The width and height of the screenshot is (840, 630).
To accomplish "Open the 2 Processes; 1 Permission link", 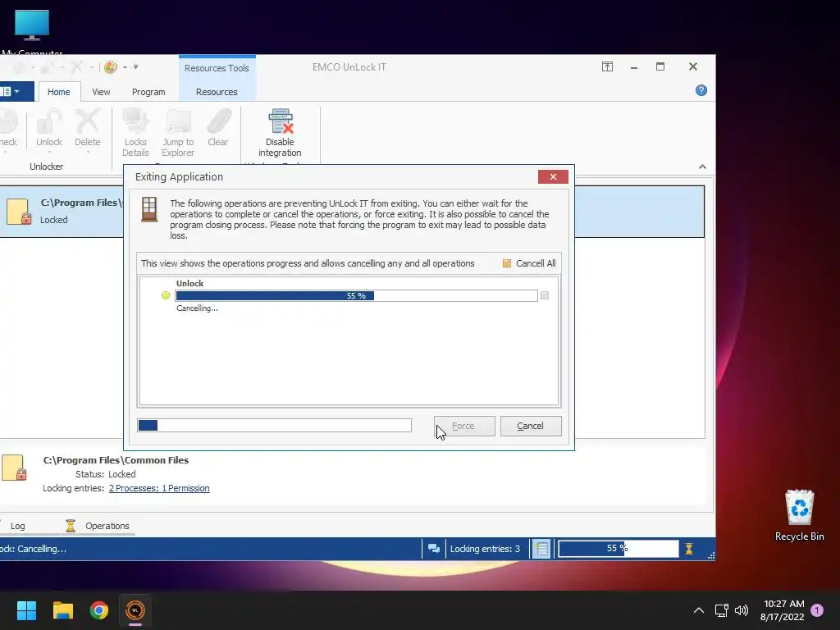I will point(159,488).
